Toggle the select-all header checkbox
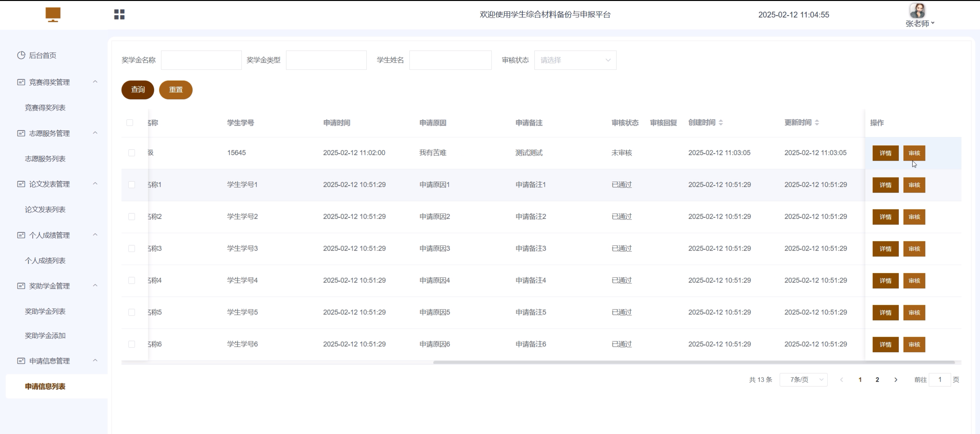This screenshot has height=434, width=980. [x=130, y=123]
